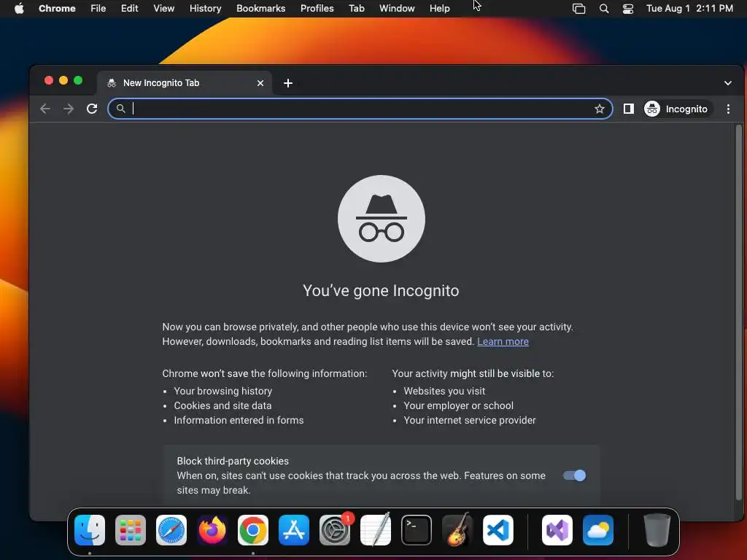
Task: Open System Settings from the Dock
Action: click(334, 530)
